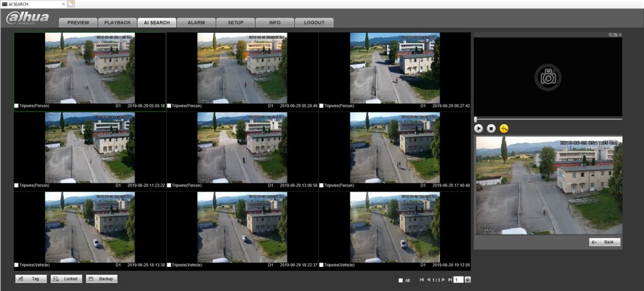Open a new browser tab
The height and width of the screenshot is (291, 644).
[71, 4]
